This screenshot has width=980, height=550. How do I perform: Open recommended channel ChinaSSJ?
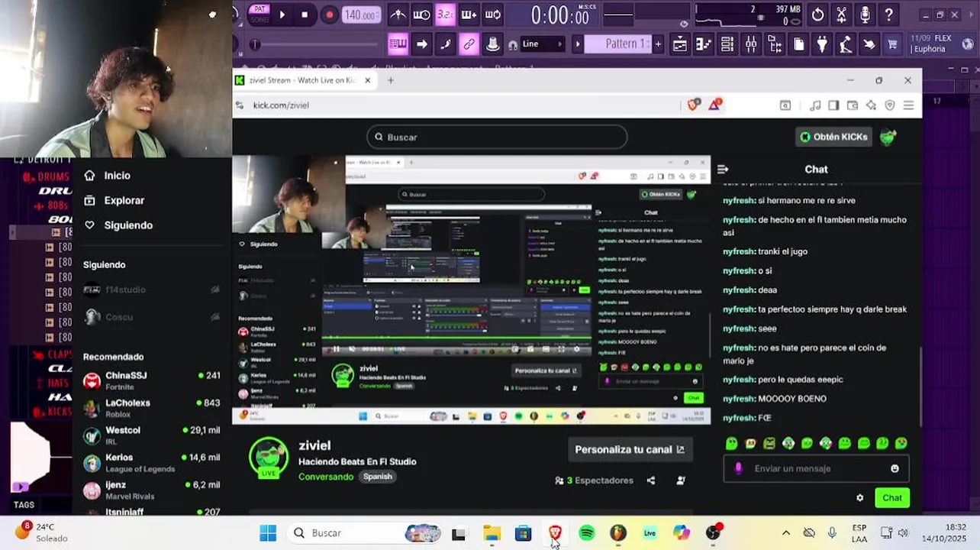(x=151, y=380)
